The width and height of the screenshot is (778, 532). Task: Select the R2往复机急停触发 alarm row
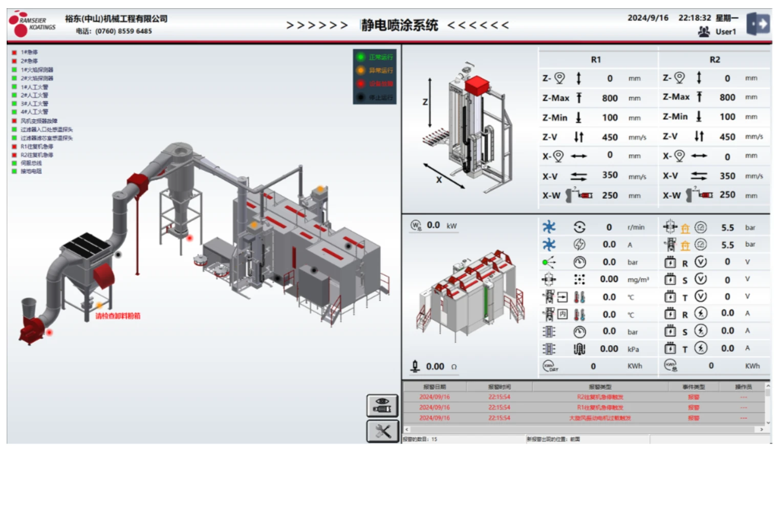click(x=600, y=397)
